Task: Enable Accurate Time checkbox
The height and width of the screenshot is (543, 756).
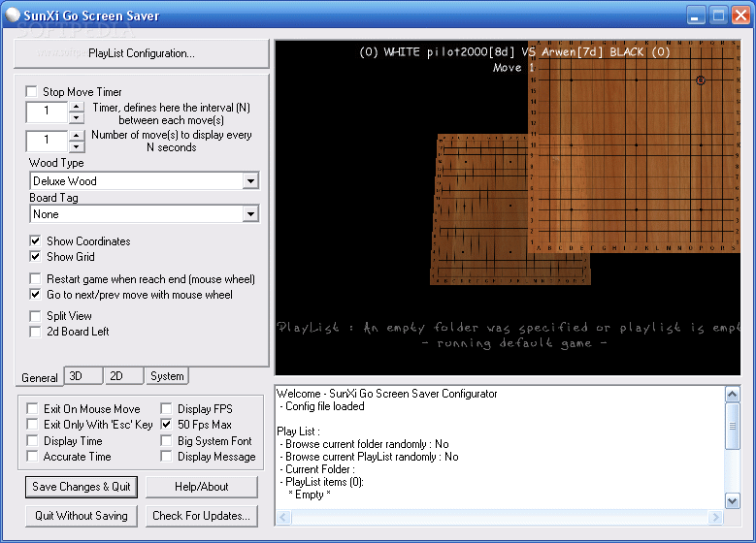Action: pos(32,456)
